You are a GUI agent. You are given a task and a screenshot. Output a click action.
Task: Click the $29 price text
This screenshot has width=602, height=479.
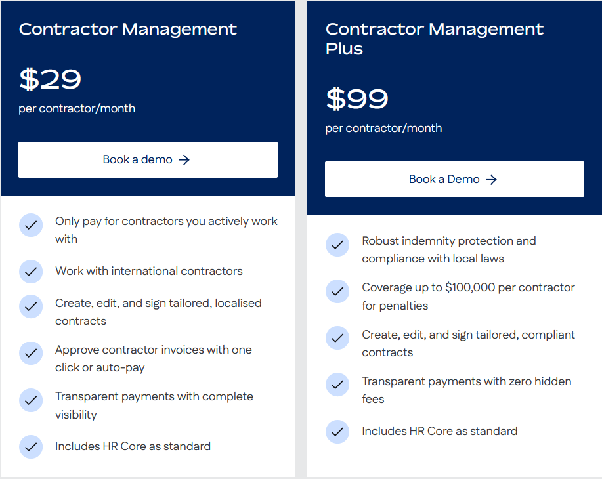(50, 79)
